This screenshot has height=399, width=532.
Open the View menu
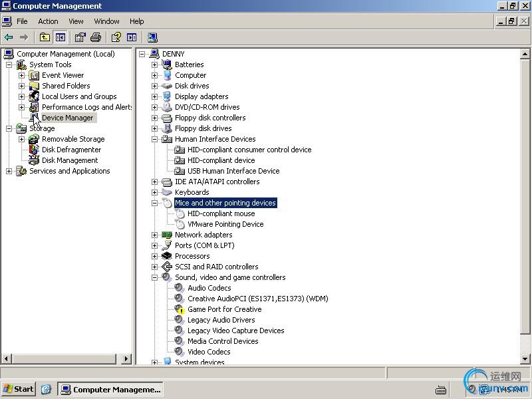pyautogui.click(x=76, y=21)
